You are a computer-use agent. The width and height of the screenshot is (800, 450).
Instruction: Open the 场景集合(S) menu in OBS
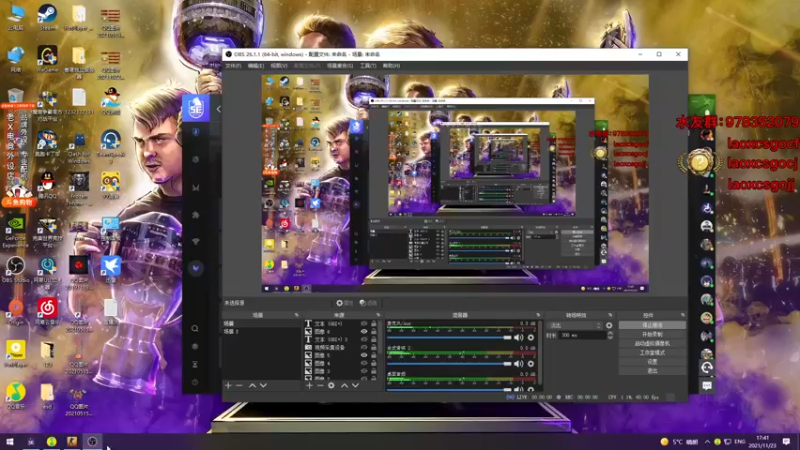pyautogui.click(x=340, y=66)
